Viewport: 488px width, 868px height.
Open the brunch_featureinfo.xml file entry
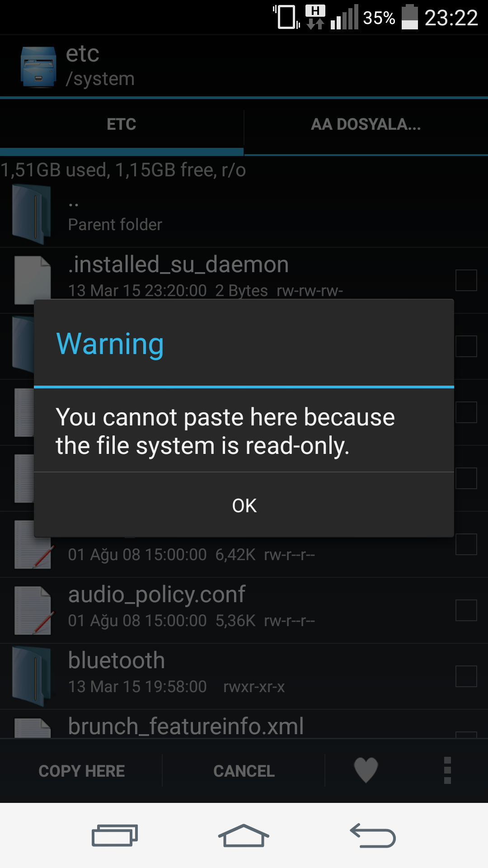244,724
